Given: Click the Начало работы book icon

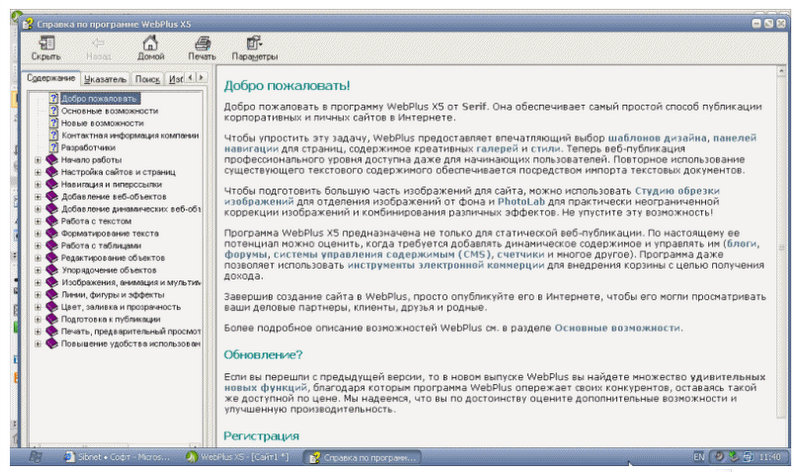Looking at the screenshot, I should click(52, 159).
